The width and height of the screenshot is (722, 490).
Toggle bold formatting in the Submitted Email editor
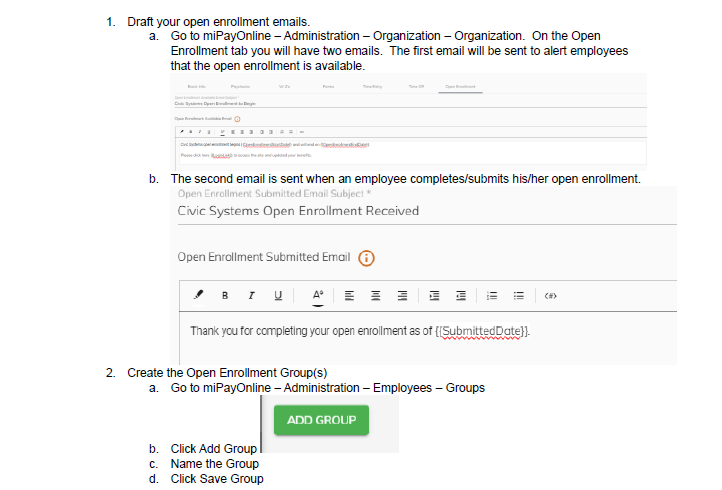225,296
